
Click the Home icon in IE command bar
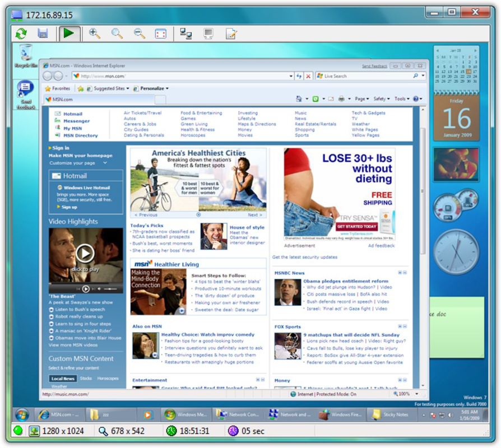[x=299, y=99]
